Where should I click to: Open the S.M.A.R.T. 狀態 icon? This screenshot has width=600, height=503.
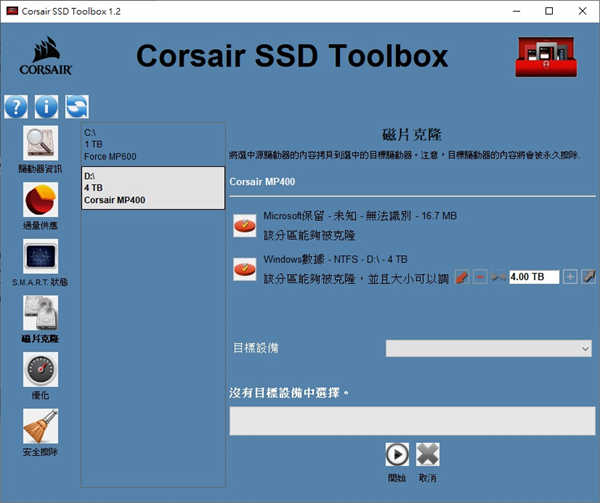pos(41,256)
